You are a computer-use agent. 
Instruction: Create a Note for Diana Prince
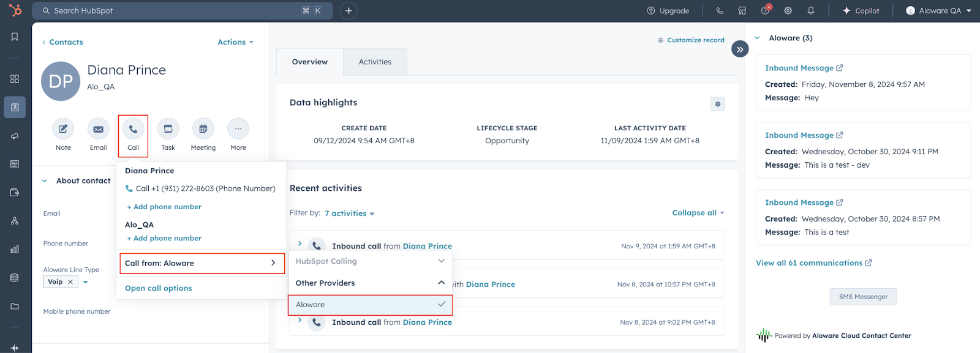tap(63, 129)
